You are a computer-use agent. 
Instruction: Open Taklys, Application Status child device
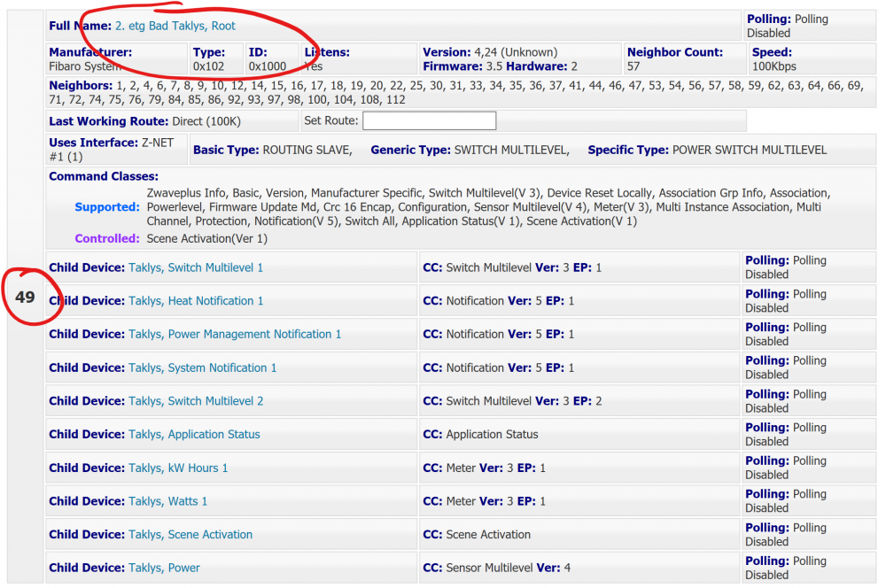[x=194, y=435]
